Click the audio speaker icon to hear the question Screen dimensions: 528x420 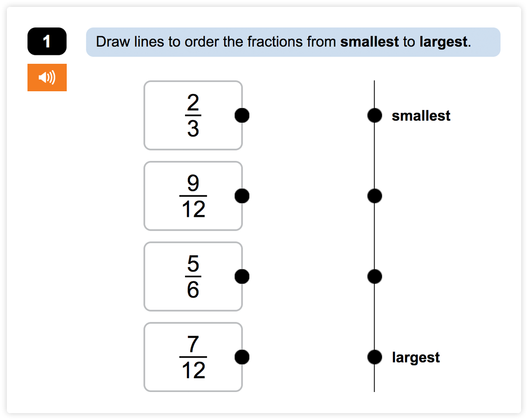pos(47,77)
